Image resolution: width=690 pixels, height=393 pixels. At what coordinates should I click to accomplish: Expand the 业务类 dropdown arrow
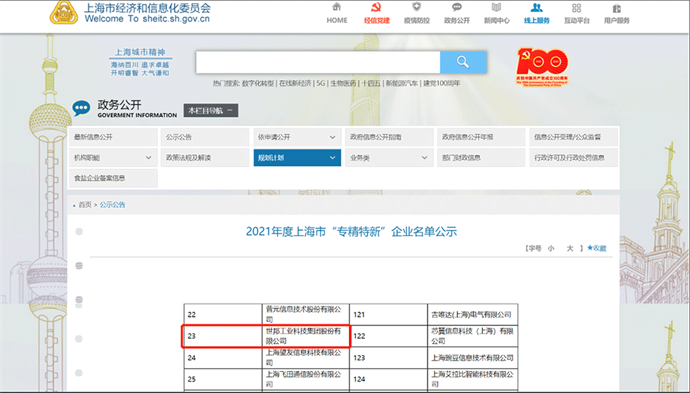pos(424,158)
